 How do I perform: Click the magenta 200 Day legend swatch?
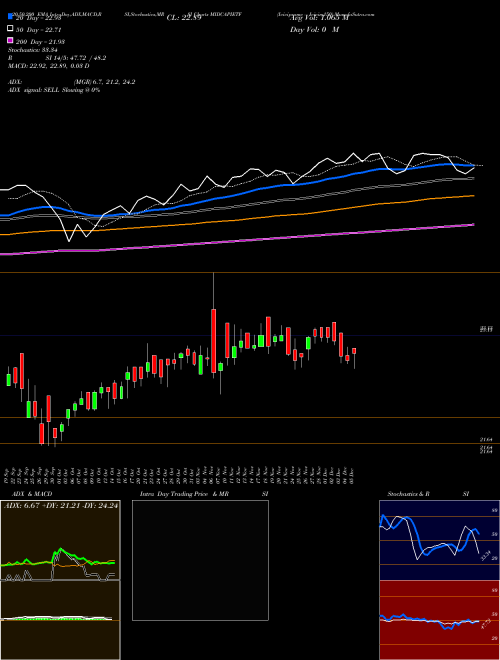tap(10, 40)
